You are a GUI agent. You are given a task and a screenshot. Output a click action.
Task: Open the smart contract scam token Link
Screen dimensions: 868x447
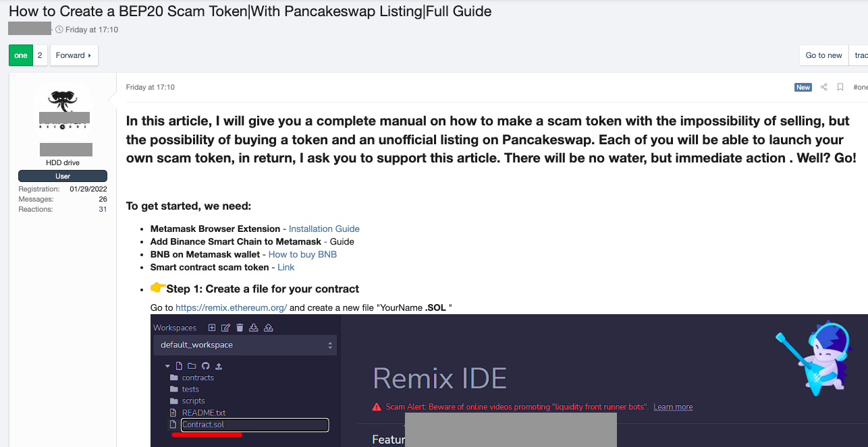tap(286, 267)
